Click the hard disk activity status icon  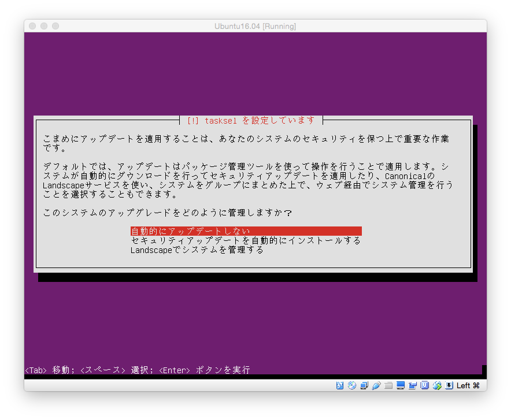pos(340,385)
